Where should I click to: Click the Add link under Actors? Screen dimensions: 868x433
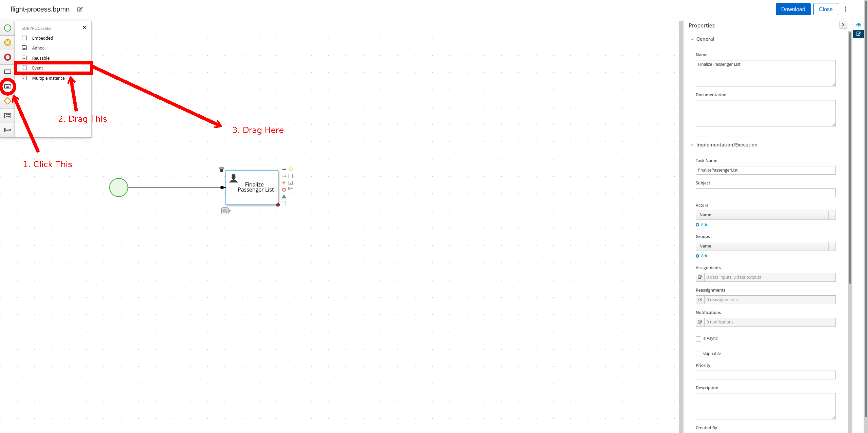pyautogui.click(x=704, y=225)
